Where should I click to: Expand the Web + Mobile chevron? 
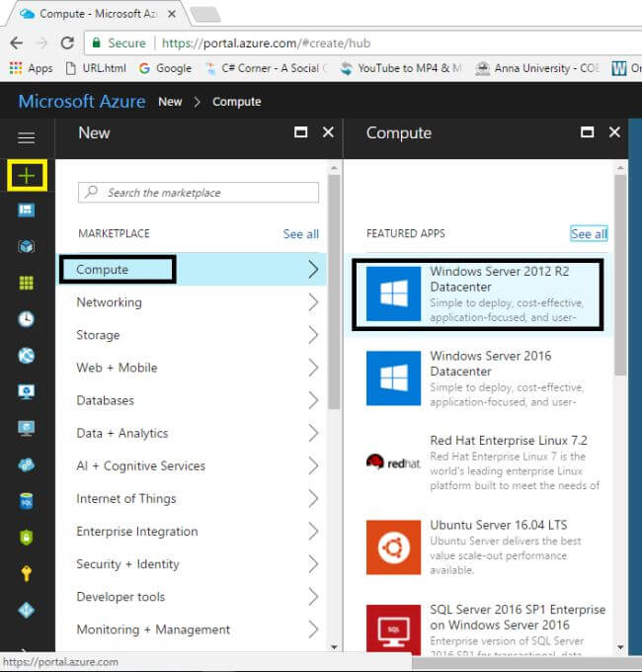pyautogui.click(x=313, y=368)
